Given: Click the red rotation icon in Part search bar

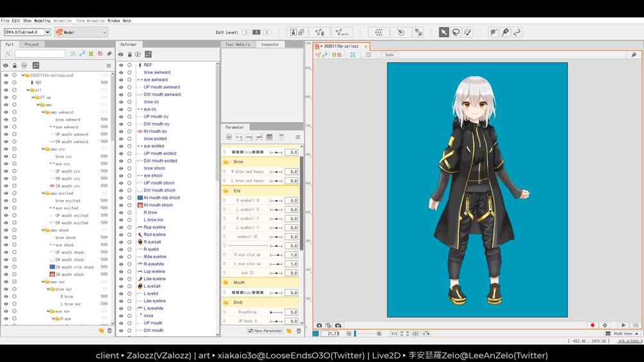Looking at the screenshot, I should pos(100,54).
